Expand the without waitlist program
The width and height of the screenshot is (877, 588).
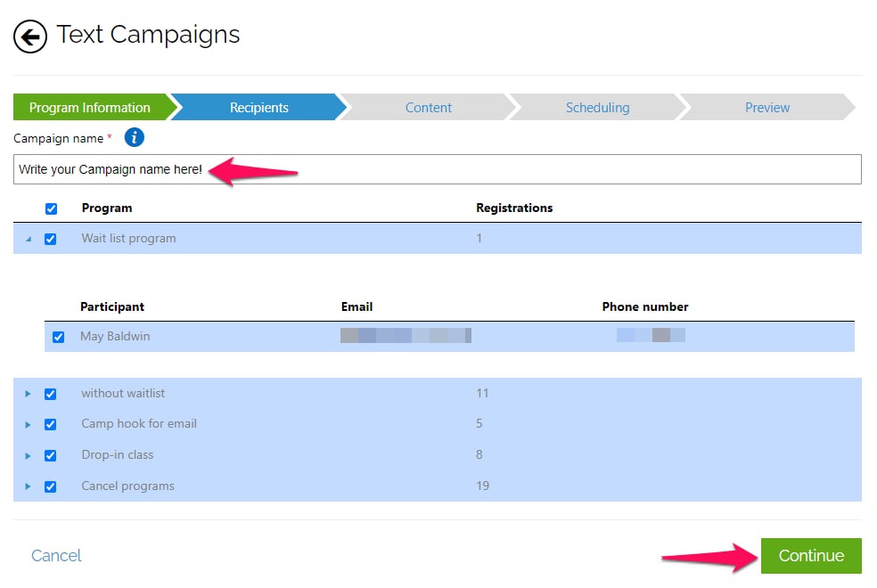[28, 394]
